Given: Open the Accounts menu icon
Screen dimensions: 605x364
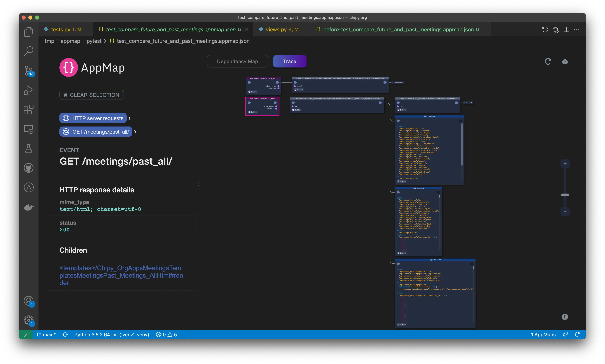Looking at the screenshot, I should [29, 301].
